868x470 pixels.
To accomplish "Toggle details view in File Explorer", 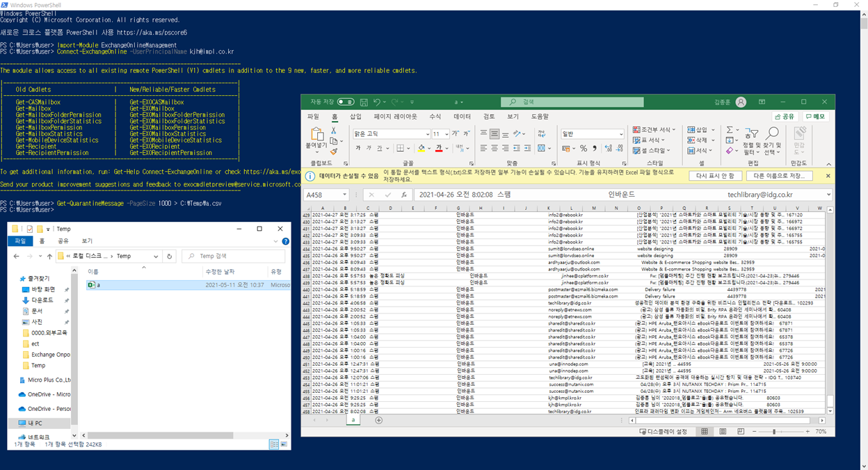I will [x=273, y=444].
